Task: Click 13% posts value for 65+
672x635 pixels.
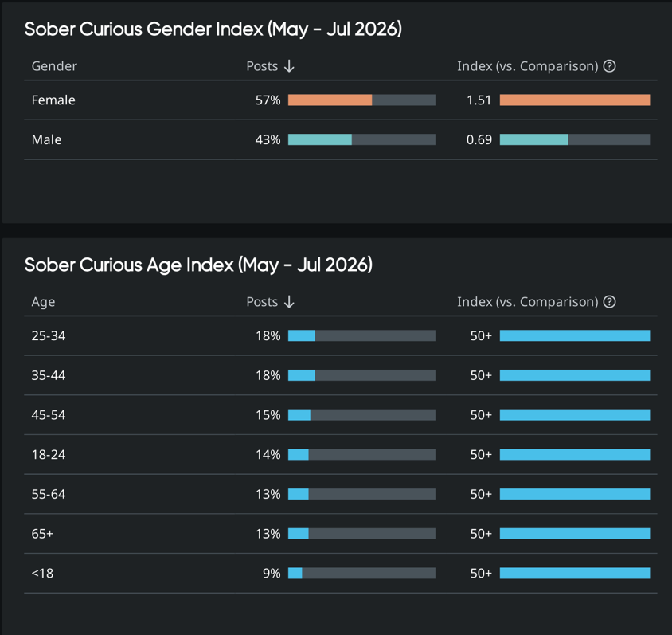Action: click(268, 534)
